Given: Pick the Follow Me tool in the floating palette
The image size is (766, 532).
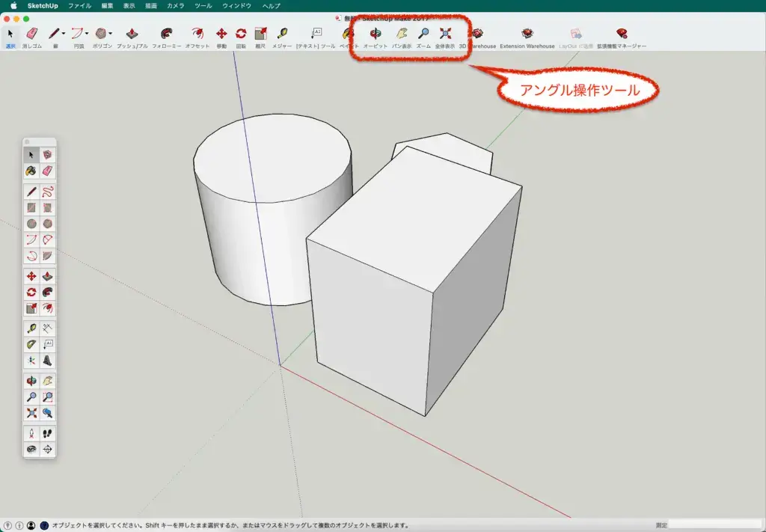Looking at the screenshot, I should click(47, 293).
